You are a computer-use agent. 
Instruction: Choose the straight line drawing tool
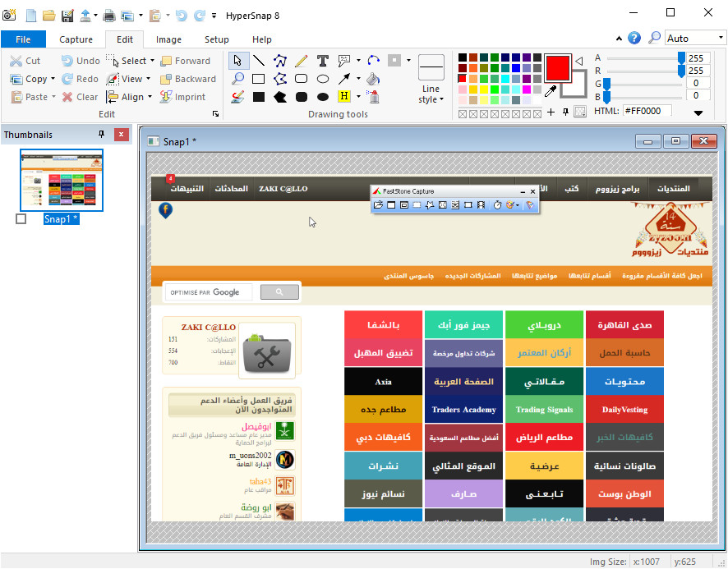pyautogui.click(x=259, y=61)
